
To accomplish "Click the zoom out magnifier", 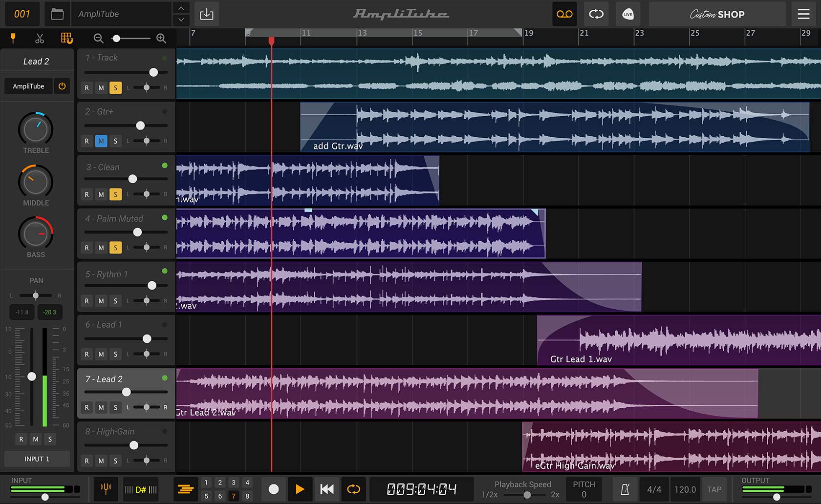I will tap(98, 39).
